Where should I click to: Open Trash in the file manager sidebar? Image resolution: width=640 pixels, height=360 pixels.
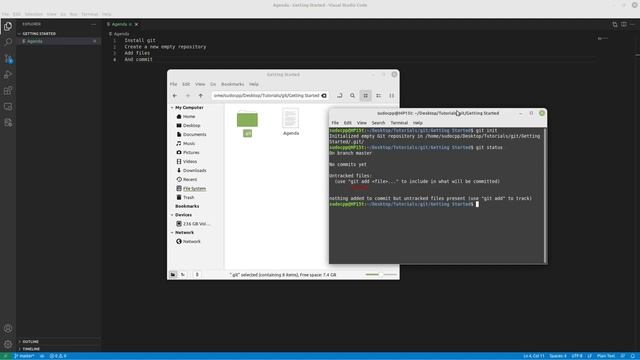click(189, 198)
